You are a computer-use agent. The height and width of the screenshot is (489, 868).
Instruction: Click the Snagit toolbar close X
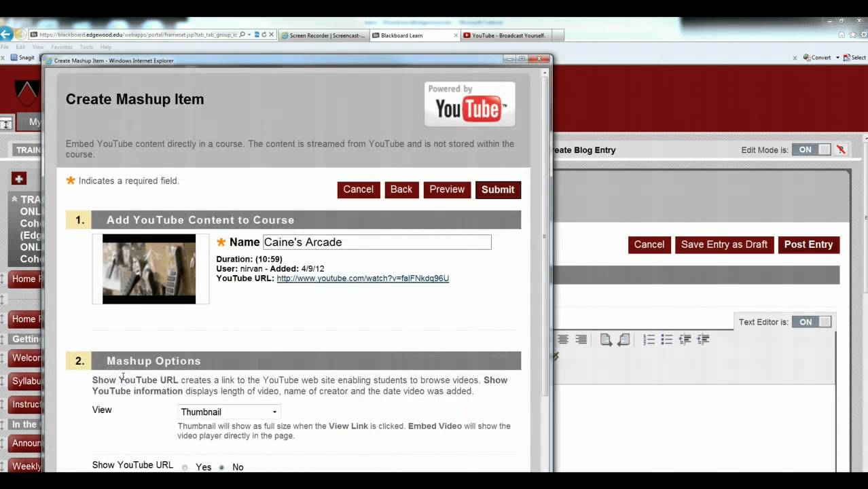3,58
